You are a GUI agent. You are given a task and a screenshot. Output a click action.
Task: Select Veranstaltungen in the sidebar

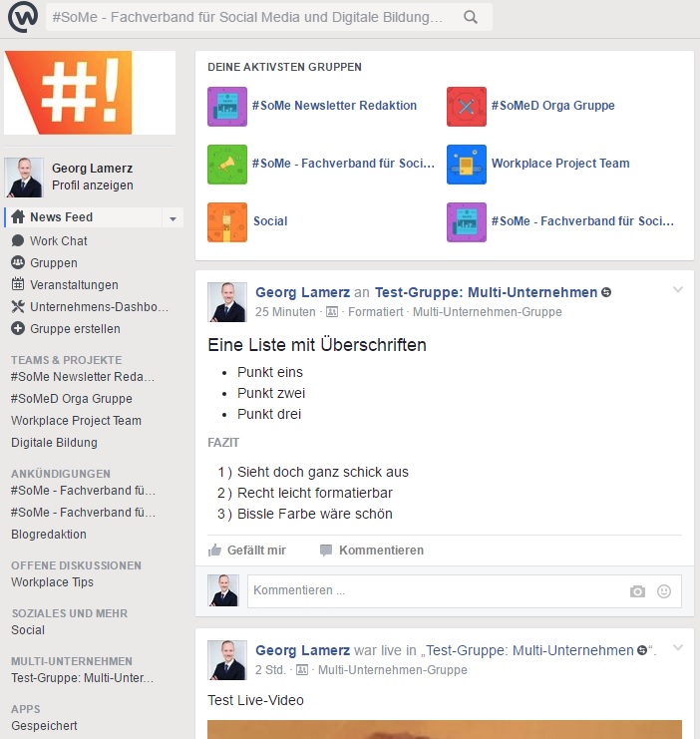pos(73,285)
